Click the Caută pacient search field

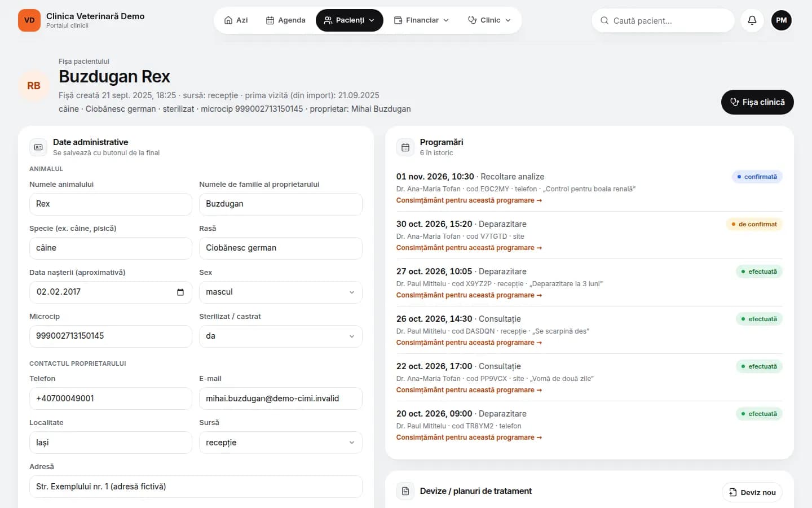663,20
